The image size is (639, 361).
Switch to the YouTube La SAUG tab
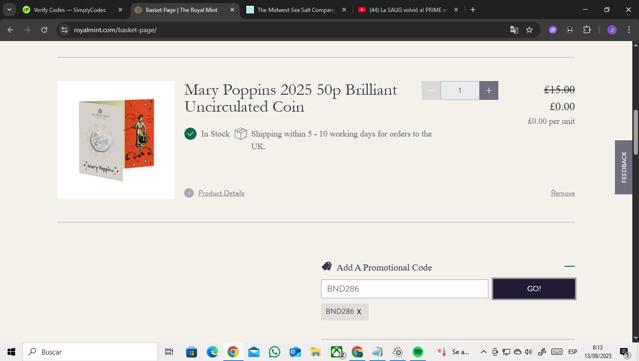(408, 10)
